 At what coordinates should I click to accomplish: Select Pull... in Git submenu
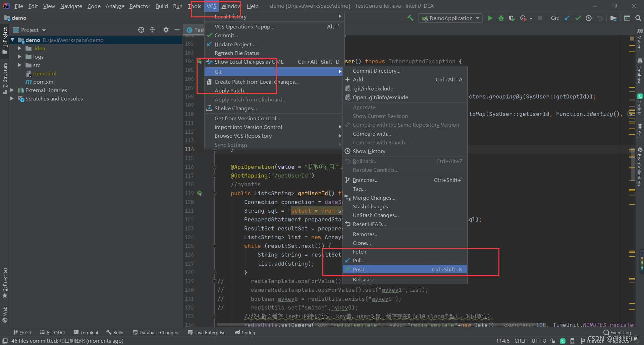[405, 260]
